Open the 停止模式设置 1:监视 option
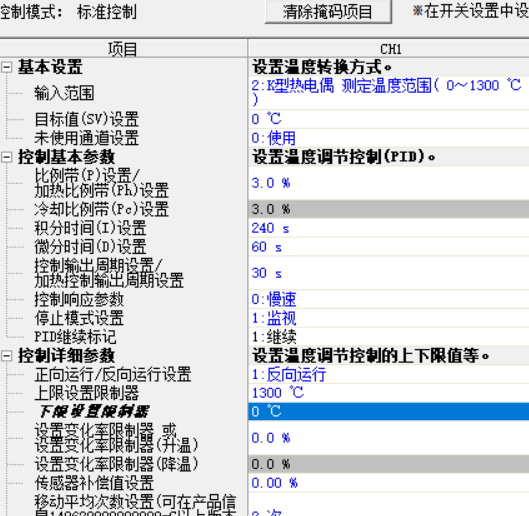Image resolution: width=529 pixels, height=516 pixels. 389,318
